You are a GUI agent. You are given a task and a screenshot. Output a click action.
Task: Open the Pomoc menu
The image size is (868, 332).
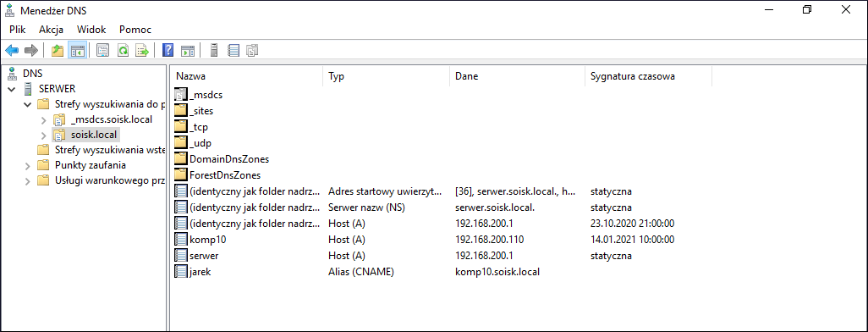[x=135, y=30]
